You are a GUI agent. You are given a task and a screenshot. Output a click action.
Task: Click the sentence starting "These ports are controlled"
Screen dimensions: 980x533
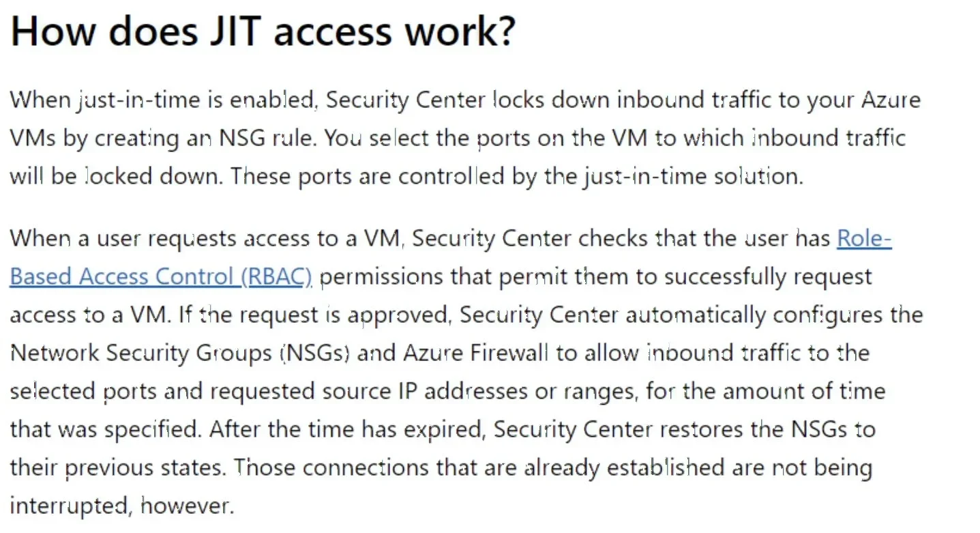pos(517,176)
